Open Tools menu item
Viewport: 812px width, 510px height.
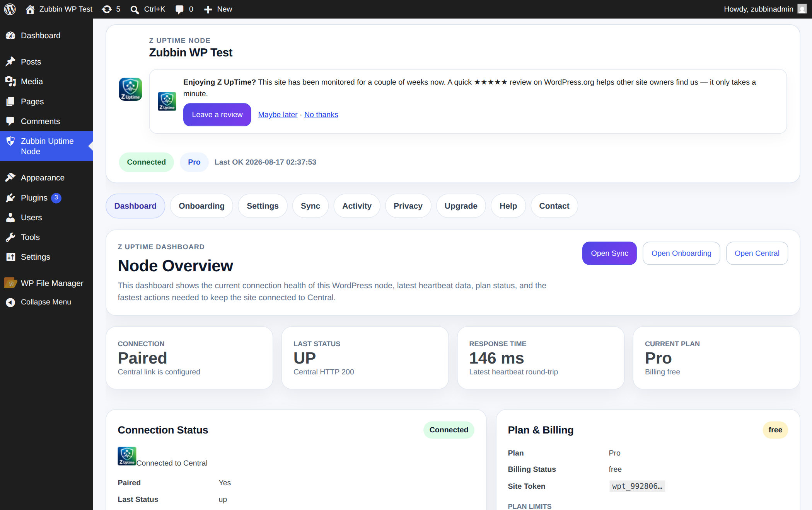tap(46, 237)
